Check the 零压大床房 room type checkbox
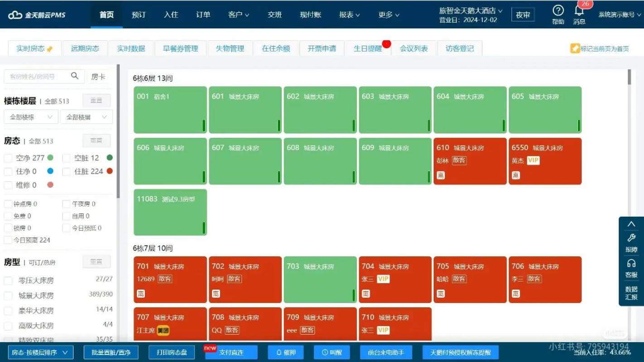644x362 pixels. 8,281
